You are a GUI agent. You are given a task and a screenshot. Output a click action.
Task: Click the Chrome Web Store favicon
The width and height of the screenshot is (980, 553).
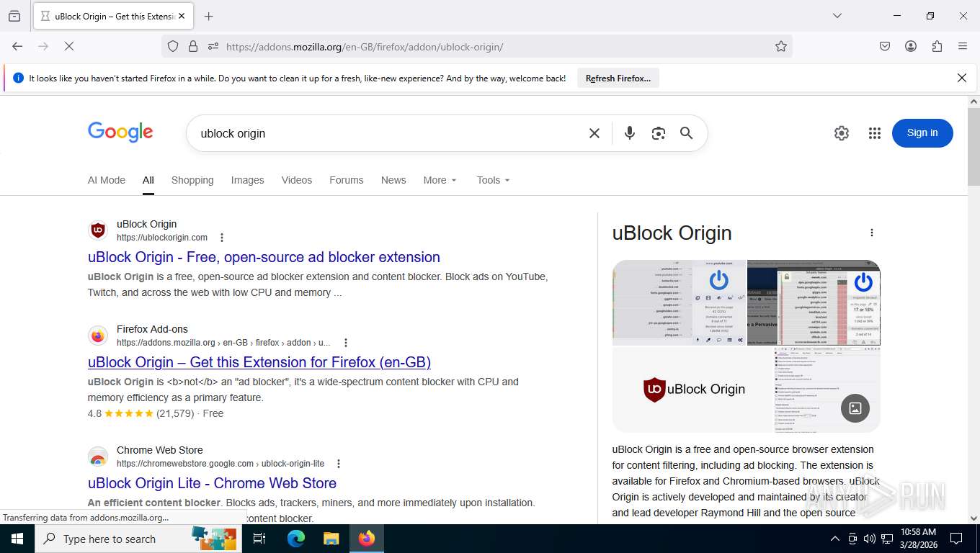(98, 457)
